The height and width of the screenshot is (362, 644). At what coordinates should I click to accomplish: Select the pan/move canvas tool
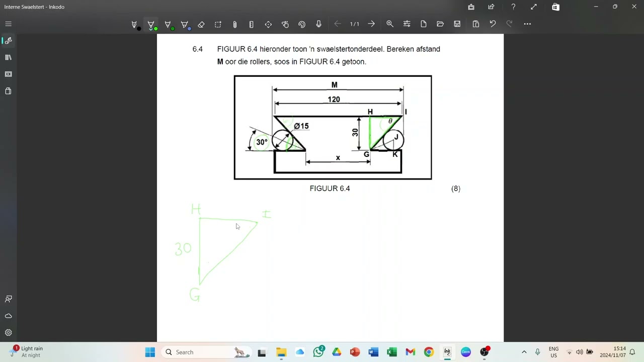point(268,24)
